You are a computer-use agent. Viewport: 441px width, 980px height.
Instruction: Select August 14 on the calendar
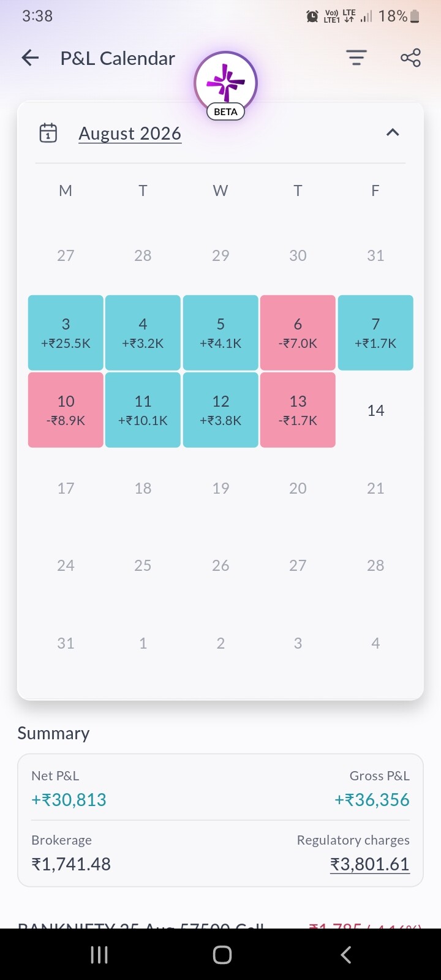click(x=375, y=410)
